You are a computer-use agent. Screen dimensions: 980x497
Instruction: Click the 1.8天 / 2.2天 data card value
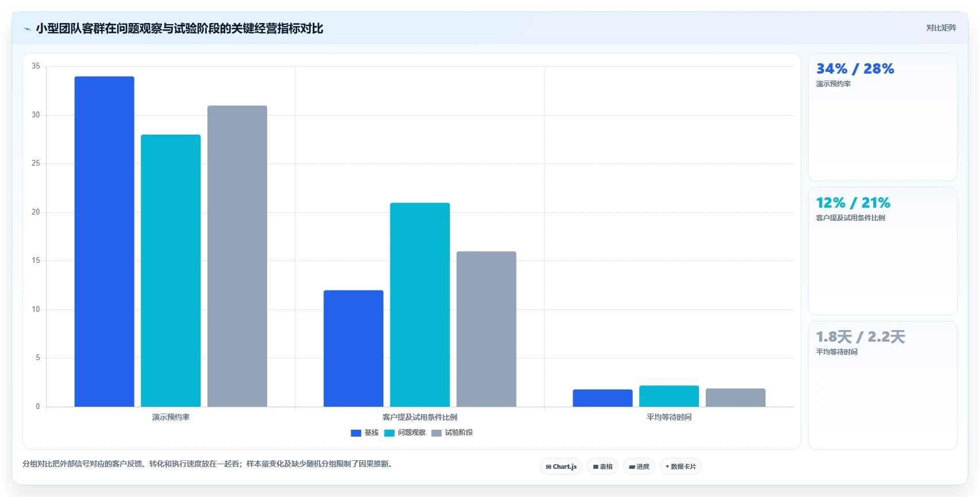pyautogui.click(x=860, y=337)
